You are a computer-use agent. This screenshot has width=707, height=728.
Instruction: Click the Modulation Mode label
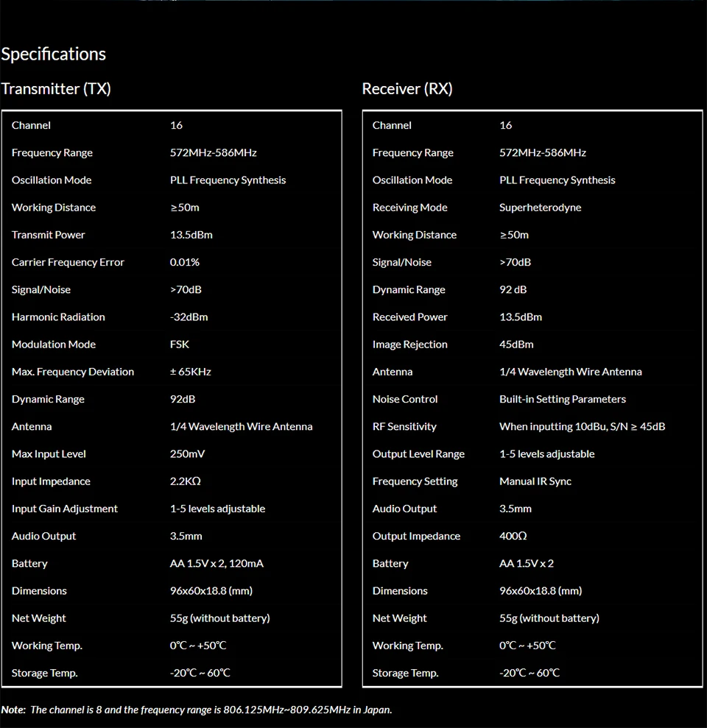(54, 344)
